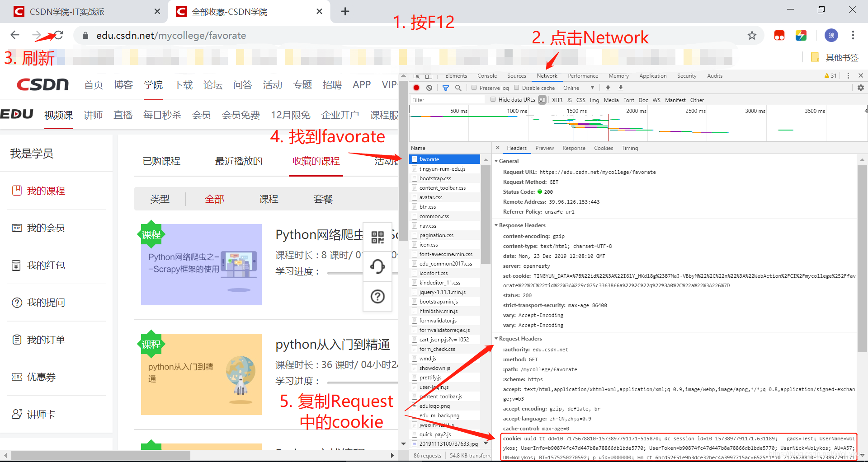Click the colorful extension icon in toolbar

point(801,35)
